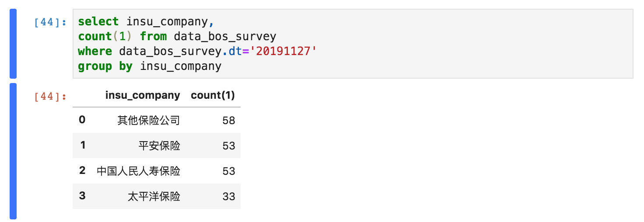Screen dimensions: 644x222
Task: Click the output cell collapser bar
Action: click(13, 151)
